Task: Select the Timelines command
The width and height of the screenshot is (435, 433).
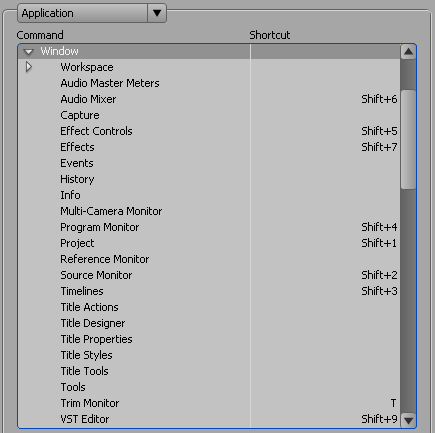Action: (82, 291)
